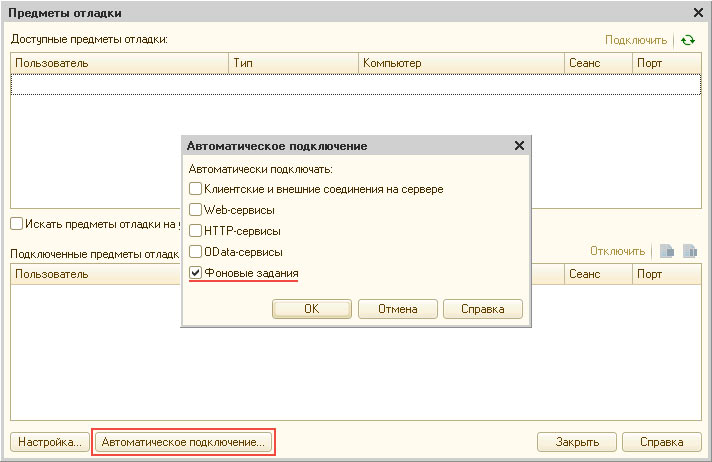Click Сеанс header in connected list
Image resolution: width=712 pixels, height=462 pixels.
pyautogui.click(x=598, y=274)
